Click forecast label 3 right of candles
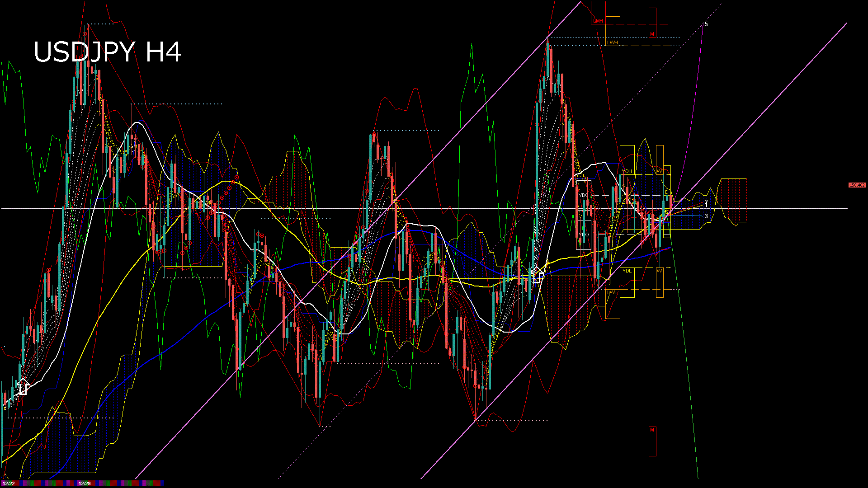 [706, 216]
